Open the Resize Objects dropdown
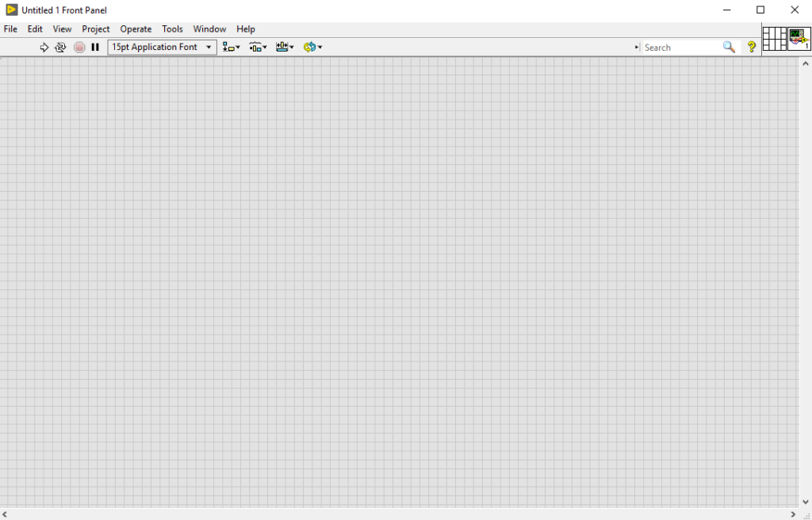The image size is (812, 520). click(x=285, y=47)
